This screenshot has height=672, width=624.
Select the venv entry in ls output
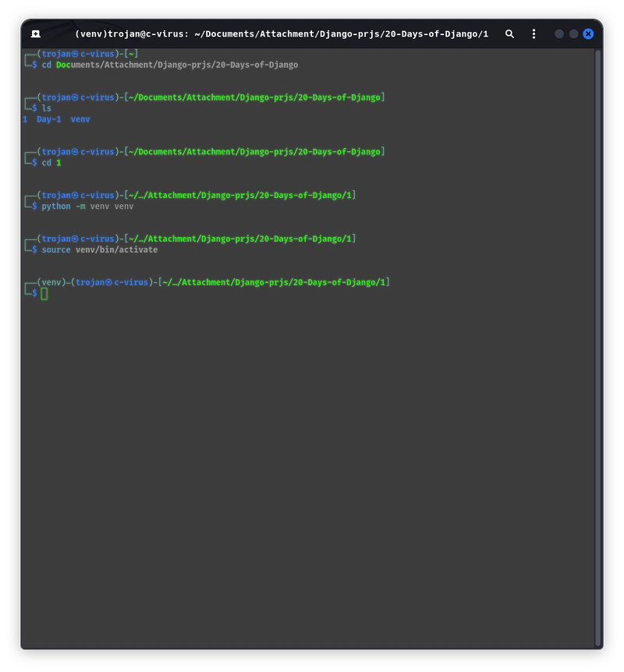pyautogui.click(x=80, y=119)
